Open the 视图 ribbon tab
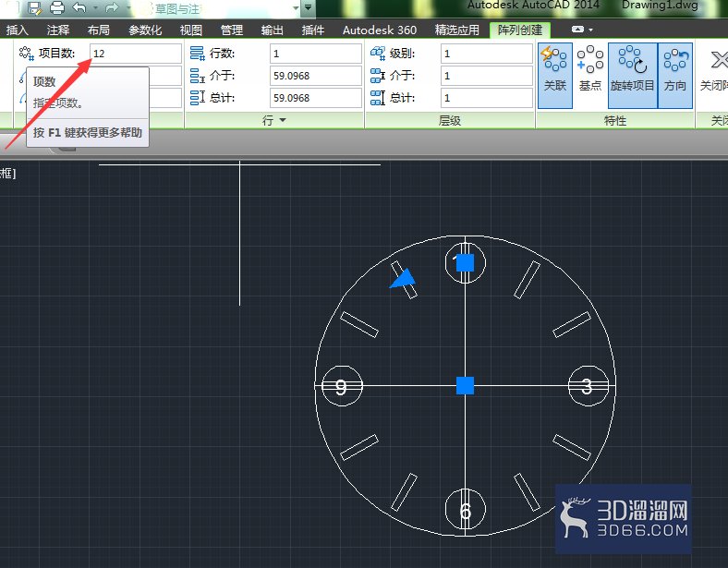This screenshot has height=568, width=728. coord(191,30)
